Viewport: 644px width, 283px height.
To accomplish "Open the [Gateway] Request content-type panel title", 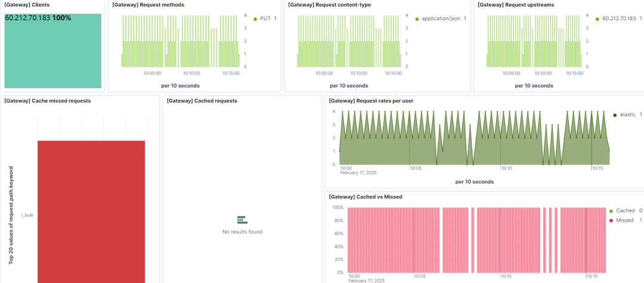I will tap(329, 5).
